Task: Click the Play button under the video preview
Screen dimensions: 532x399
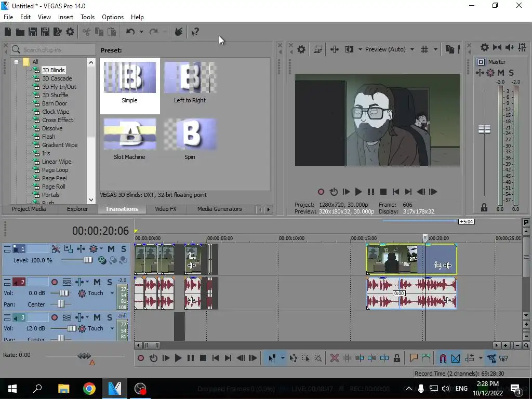Action: (358, 192)
